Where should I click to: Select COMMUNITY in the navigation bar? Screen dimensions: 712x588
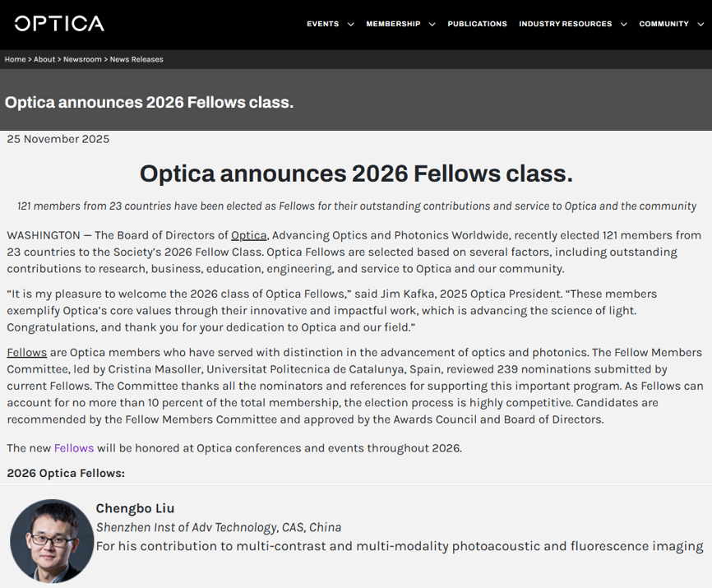tap(663, 24)
